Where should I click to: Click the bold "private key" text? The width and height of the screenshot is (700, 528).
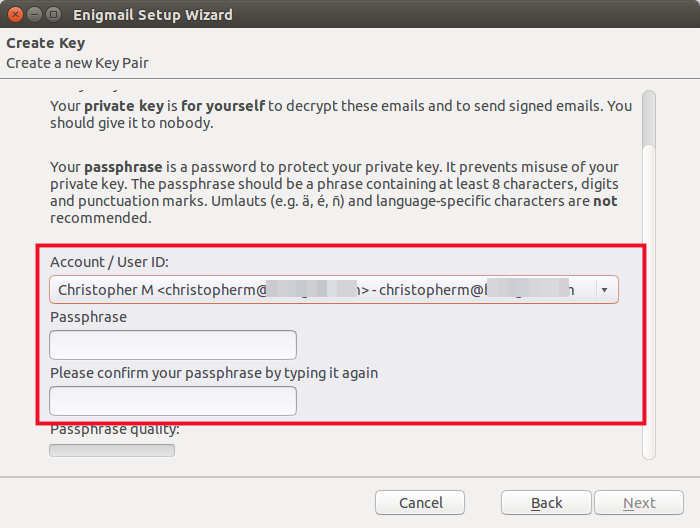pos(121,105)
